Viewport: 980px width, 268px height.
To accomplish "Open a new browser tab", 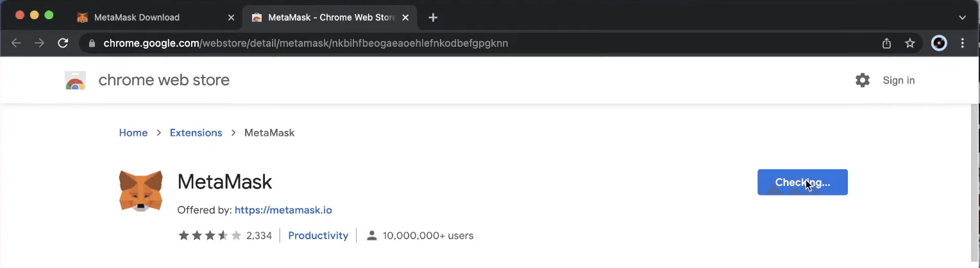I will 433,17.
